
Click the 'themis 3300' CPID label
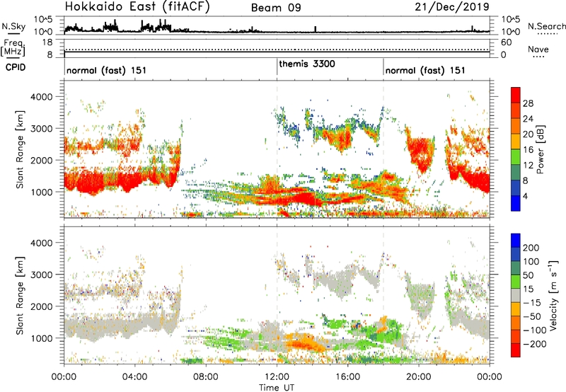[x=307, y=64]
